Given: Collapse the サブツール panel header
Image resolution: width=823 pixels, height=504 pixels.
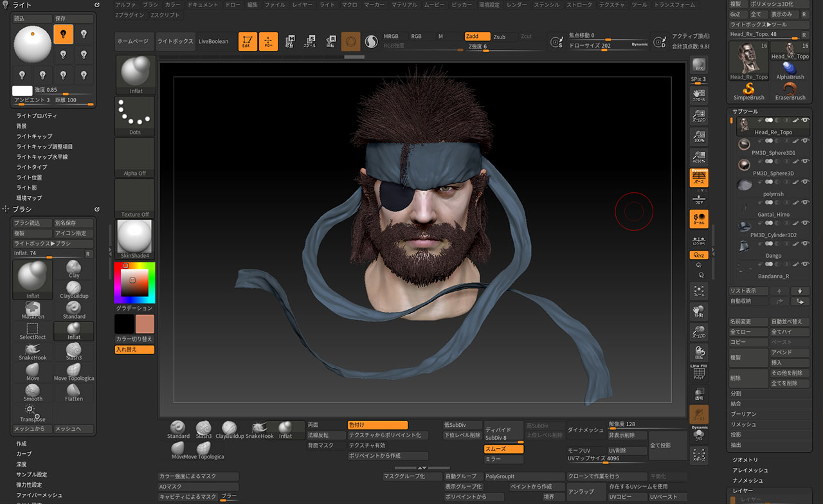Looking at the screenshot, I should click(x=745, y=111).
